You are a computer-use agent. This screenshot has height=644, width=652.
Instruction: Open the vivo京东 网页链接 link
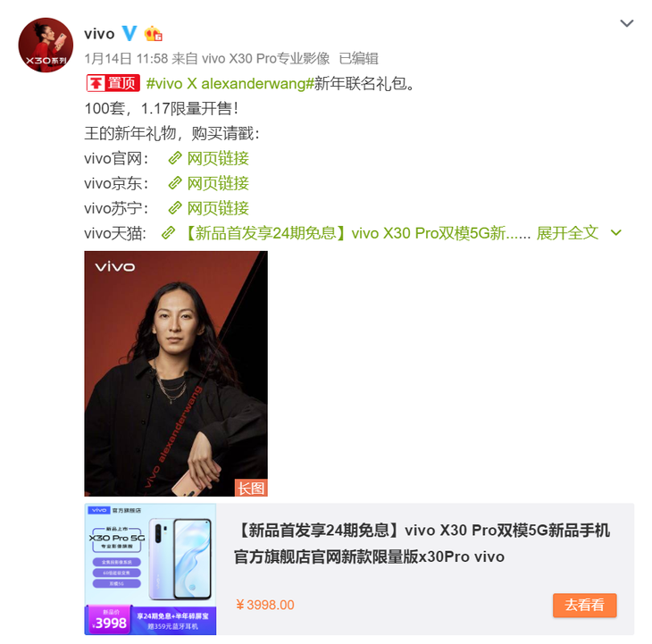click(x=218, y=183)
